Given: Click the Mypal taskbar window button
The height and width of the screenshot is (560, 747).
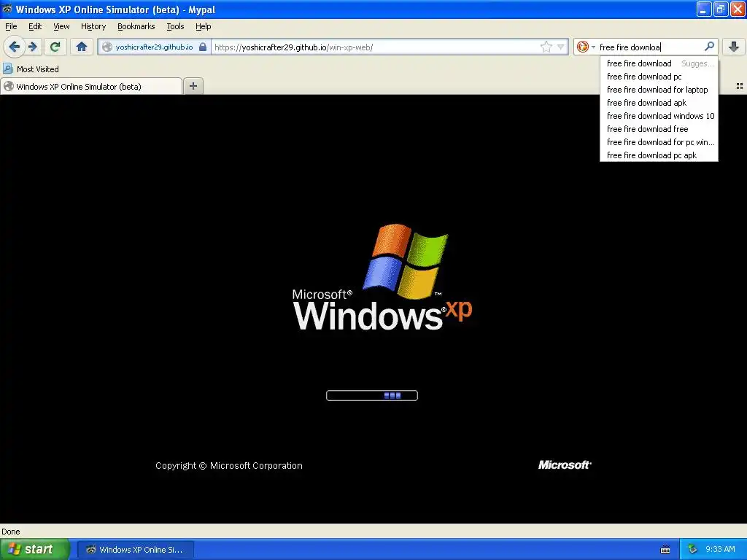Looking at the screenshot, I should pos(135,550).
